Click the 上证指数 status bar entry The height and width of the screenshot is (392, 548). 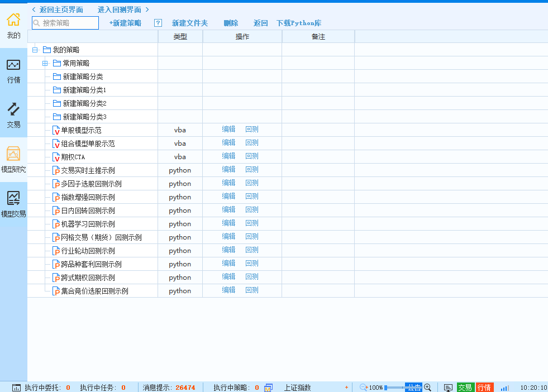tap(297, 388)
